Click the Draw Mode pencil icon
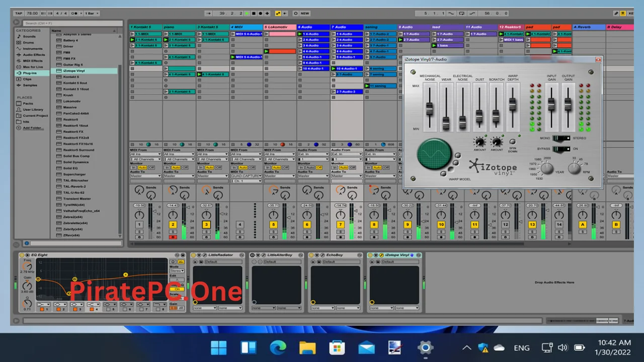Image resolution: width=644 pixels, height=362 pixels. (616, 13)
